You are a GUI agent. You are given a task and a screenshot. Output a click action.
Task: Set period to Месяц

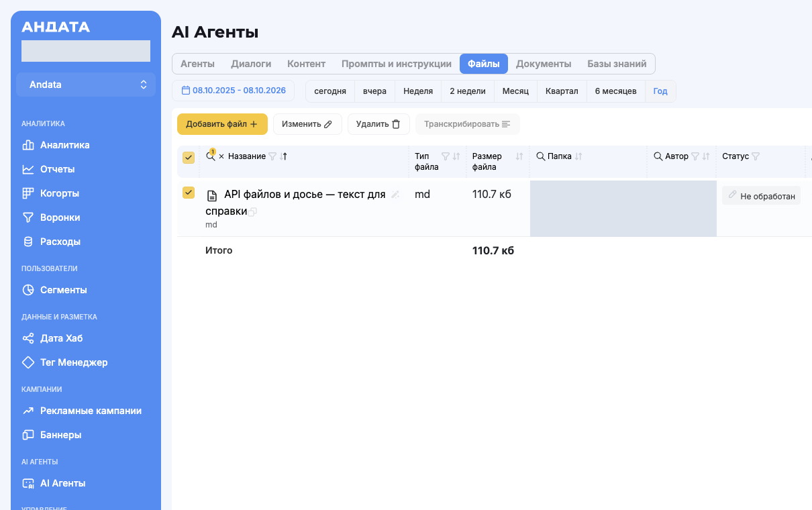click(515, 91)
